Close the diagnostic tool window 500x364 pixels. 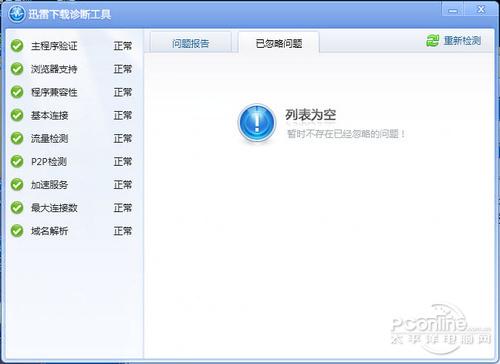[x=481, y=10]
